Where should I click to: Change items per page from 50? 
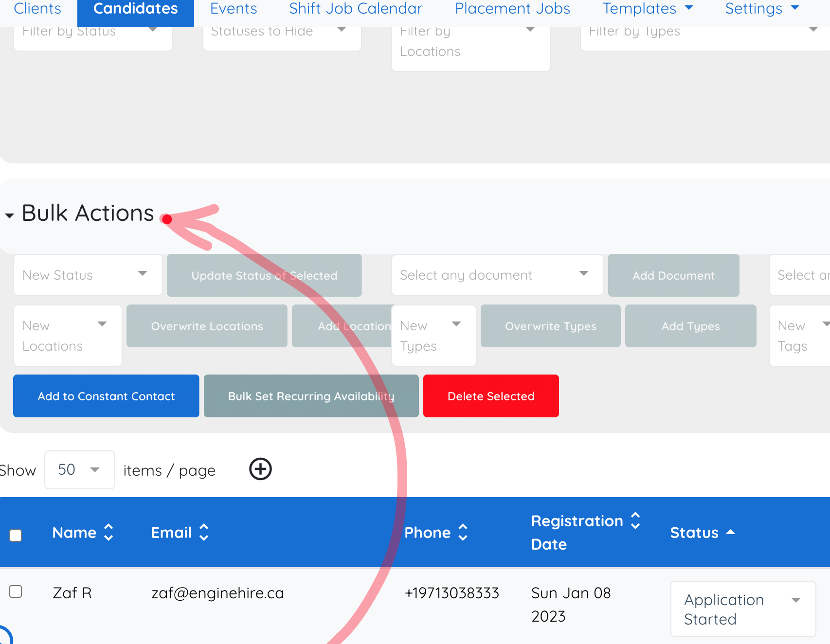(79, 470)
